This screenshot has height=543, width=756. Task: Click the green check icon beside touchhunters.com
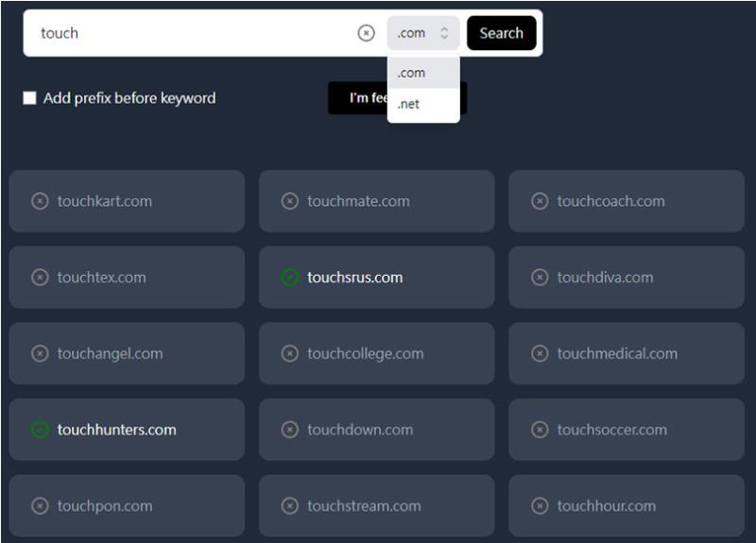click(x=40, y=430)
